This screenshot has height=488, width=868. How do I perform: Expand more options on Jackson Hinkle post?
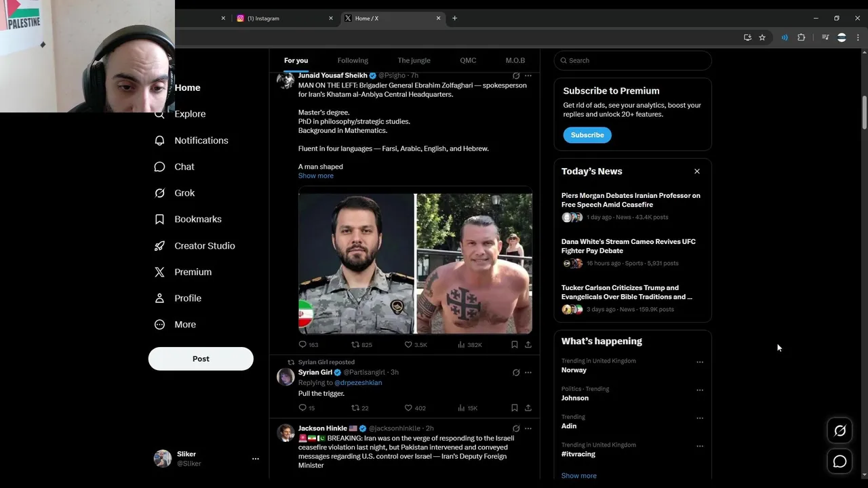coord(528,428)
